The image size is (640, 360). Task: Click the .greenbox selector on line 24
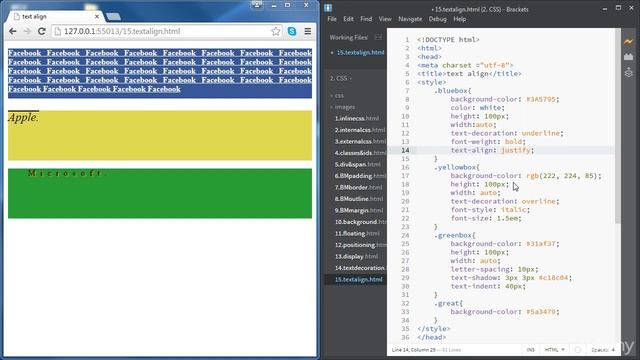click(454, 235)
